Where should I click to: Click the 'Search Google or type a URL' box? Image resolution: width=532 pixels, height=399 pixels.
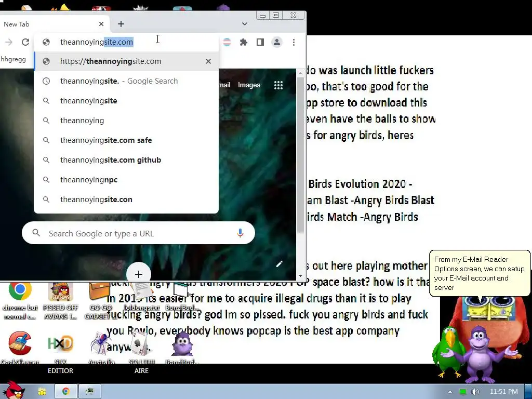click(x=138, y=233)
